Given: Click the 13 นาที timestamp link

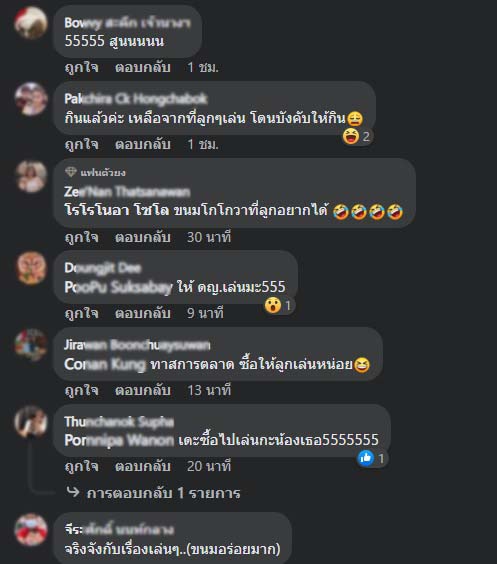Looking at the screenshot, I should [x=209, y=390].
